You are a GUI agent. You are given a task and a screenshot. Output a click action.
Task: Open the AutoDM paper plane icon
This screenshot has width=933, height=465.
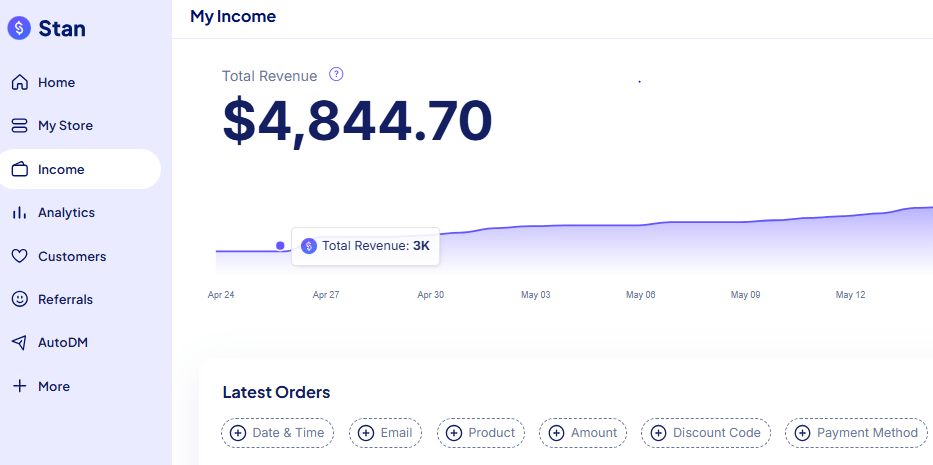point(20,343)
